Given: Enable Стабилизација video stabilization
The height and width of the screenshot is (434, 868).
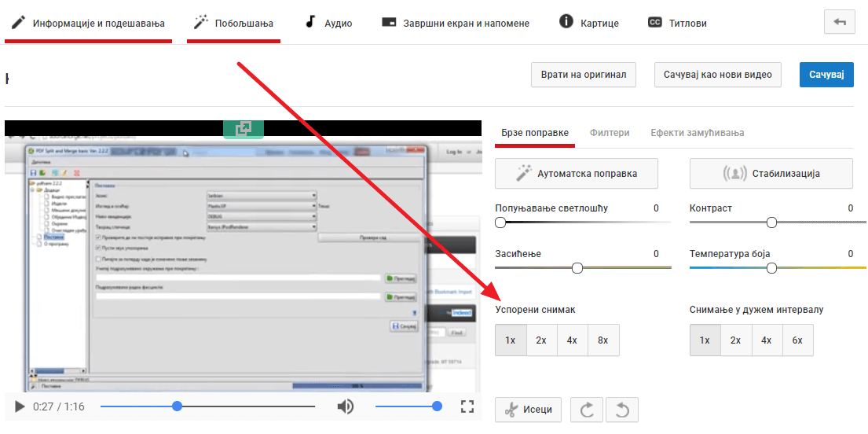Looking at the screenshot, I should 771,173.
